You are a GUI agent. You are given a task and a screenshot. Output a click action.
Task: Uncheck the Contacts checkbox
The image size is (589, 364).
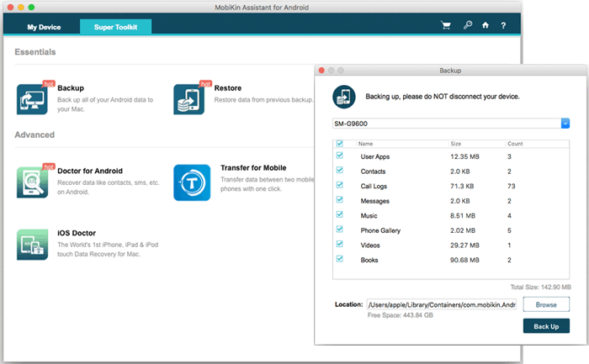pos(340,170)
